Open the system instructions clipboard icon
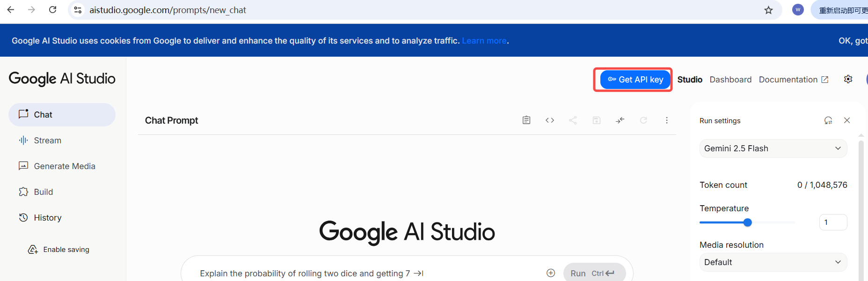868x281 pixels. point(526,120)
